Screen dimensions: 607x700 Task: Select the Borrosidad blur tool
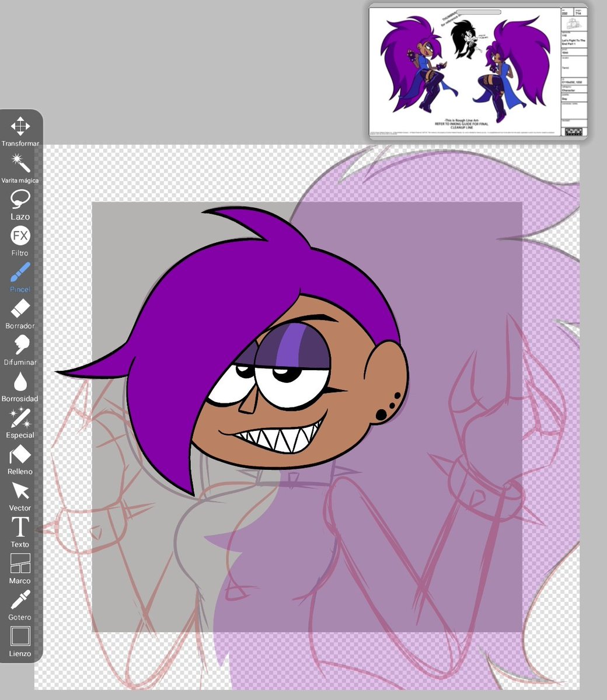20,386
